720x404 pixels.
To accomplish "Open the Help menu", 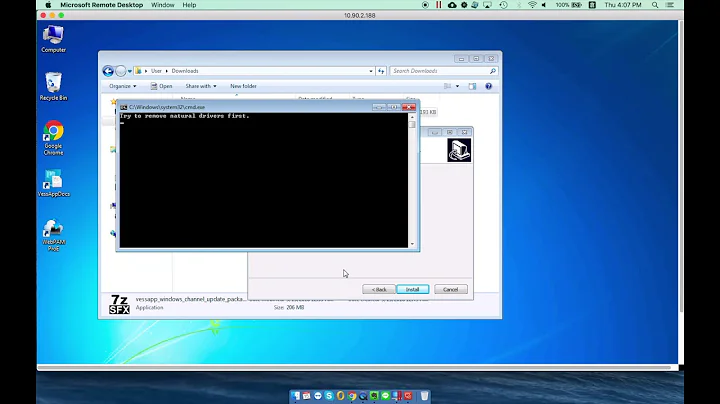I will [189, 5].
